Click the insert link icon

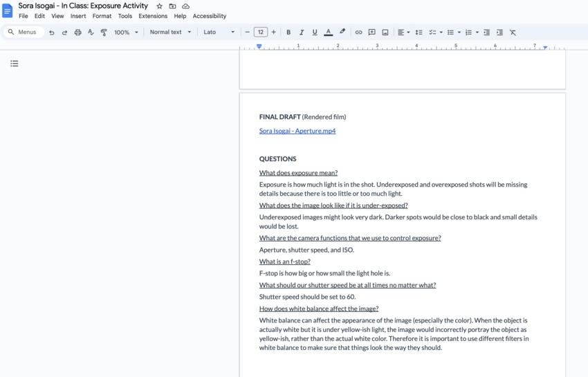[358, 33]
